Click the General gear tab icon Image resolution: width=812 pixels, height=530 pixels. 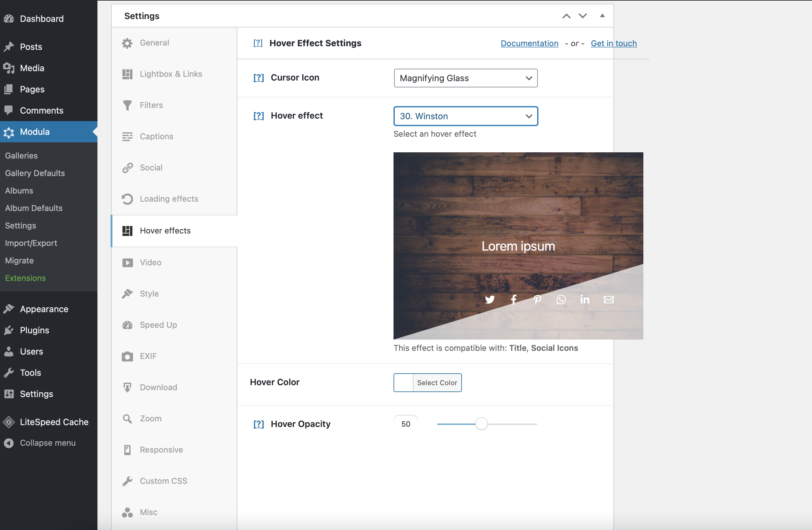[x=127, y=43]
